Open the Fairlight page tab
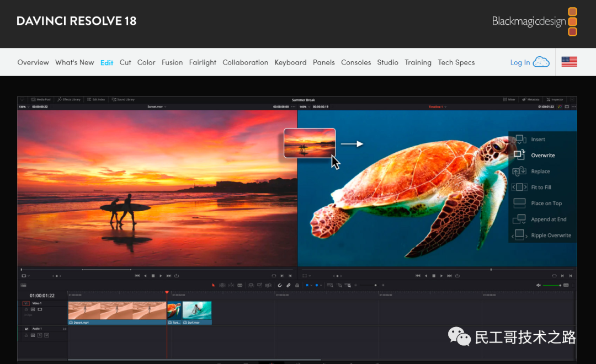This screenshot has width=596, height=364. [x=203, y=62]
